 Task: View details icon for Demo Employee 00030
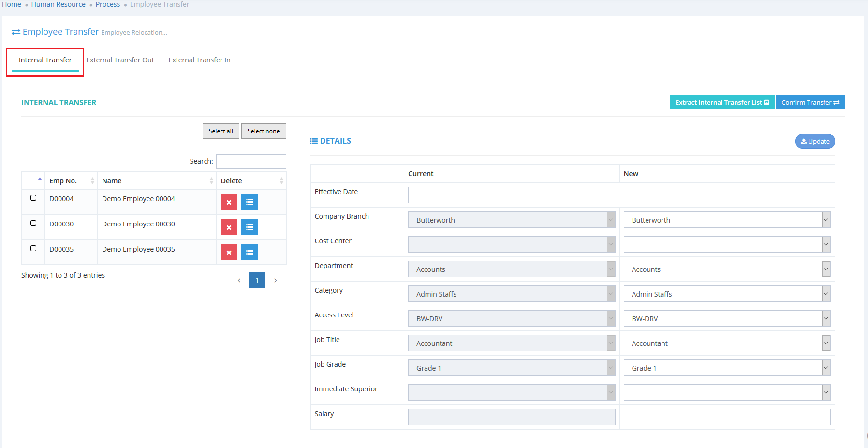point(250,227)
